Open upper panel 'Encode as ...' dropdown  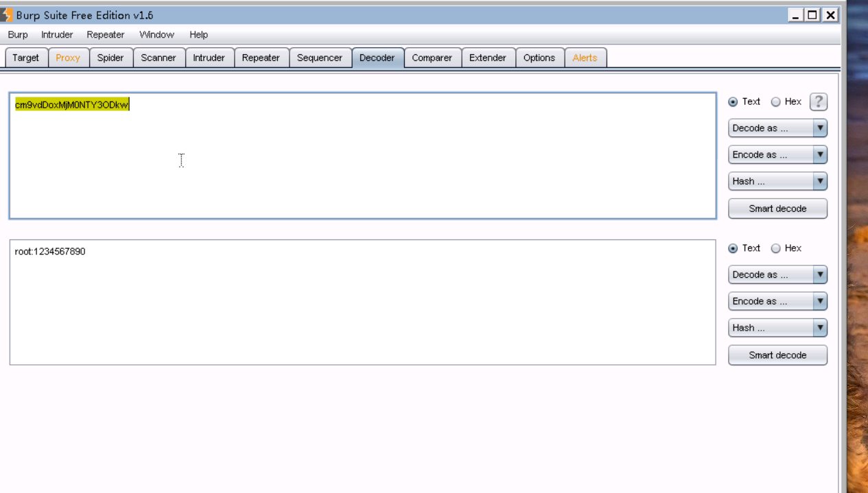(x=777, y=155)
